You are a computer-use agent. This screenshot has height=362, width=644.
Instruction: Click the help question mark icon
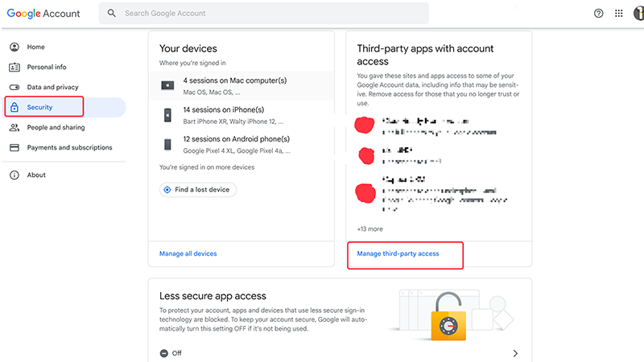click(598, 14)
